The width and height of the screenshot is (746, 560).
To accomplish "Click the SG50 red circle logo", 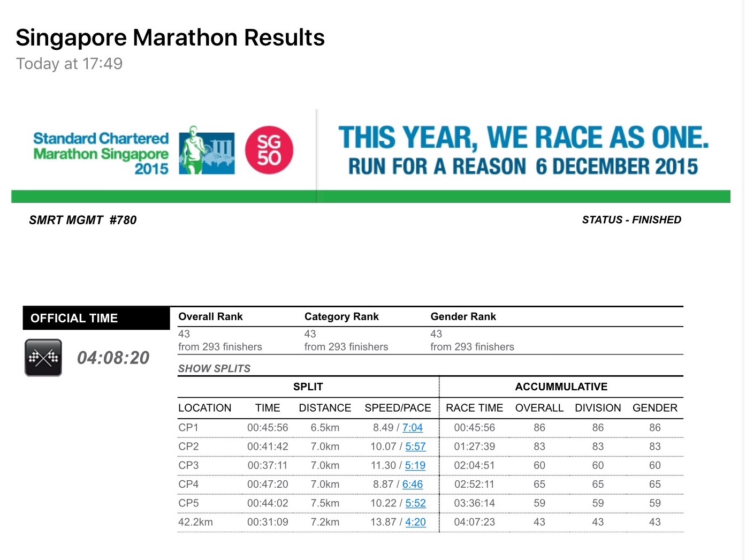I will pos(269,150).
